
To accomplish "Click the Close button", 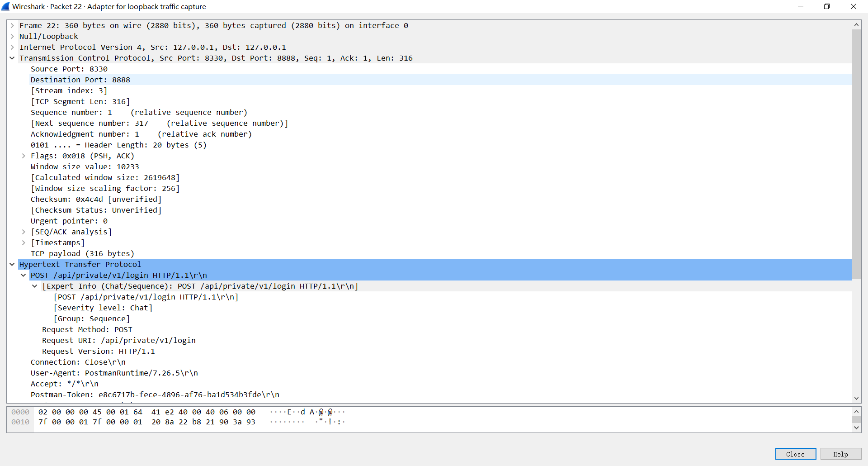I will pyautogui.click(x=795, y=454).
